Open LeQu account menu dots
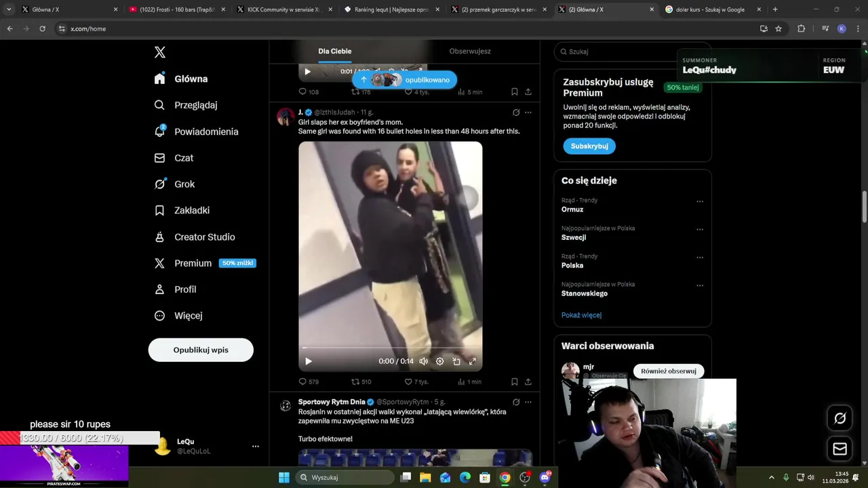Image resolution: width=868 pixels, height=488 pixels. coord(256,446)
